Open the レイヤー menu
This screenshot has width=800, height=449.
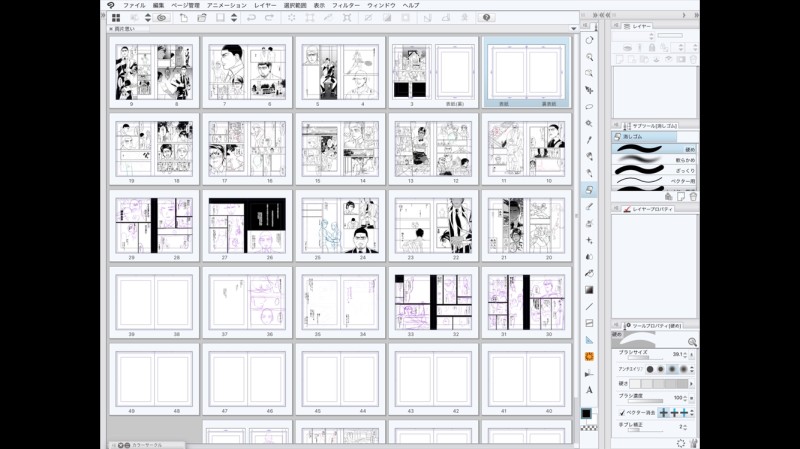click(265, 5)
